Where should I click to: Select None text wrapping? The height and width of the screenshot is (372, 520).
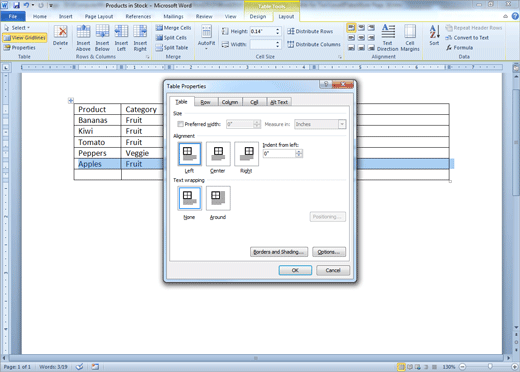190,198
